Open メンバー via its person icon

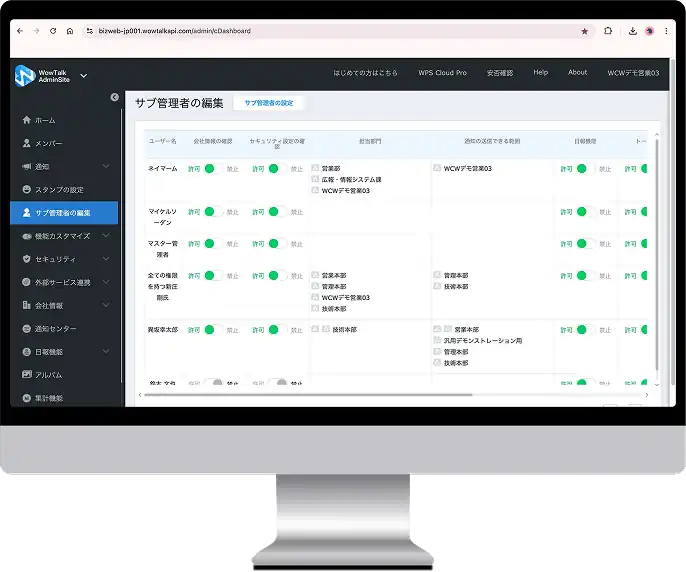click(27, 143)
